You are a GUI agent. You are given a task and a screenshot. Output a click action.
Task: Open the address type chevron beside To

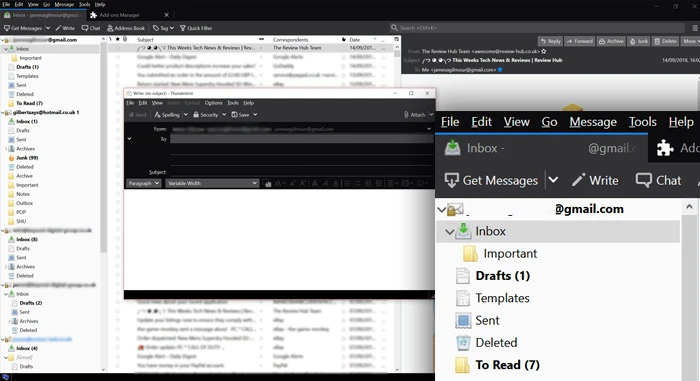coord(129,139)
